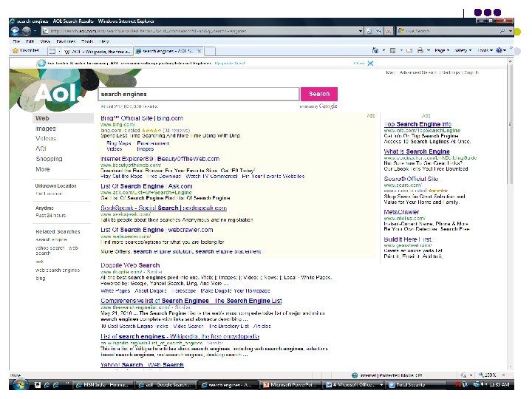
Task: Open the address bar history dropdown
Action: pos(361,31)
